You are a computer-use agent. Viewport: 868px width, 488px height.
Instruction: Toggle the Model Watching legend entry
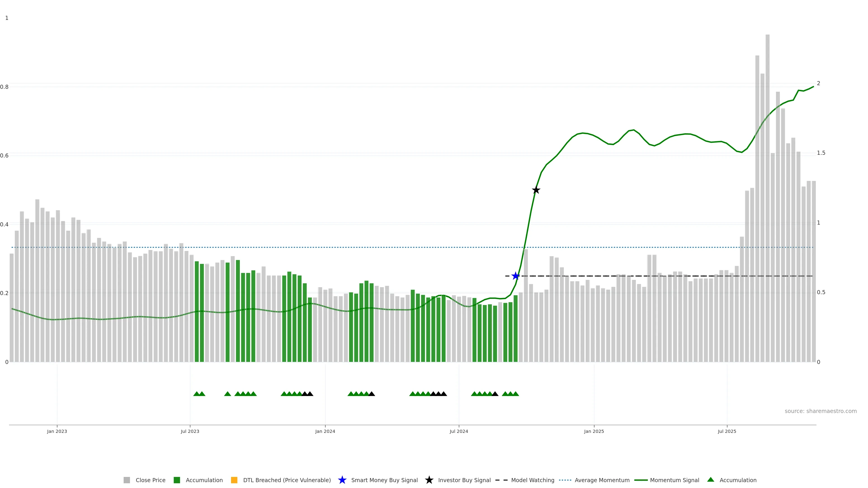click(x=532, y=480)
